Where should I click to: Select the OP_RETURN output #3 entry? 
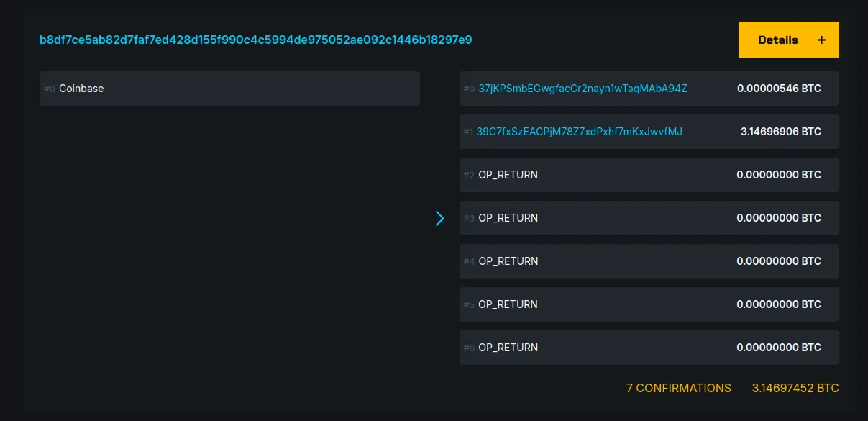click(647, 217)
